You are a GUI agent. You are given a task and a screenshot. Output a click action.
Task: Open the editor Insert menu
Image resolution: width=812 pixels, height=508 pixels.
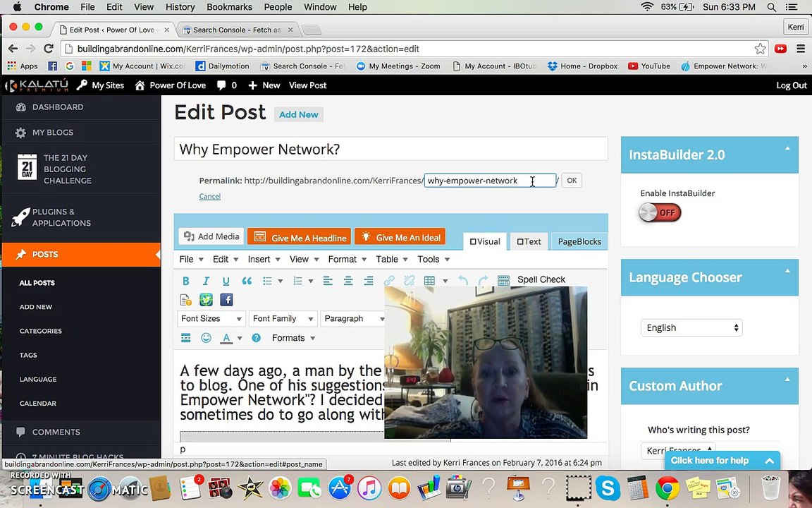(264, 259)
